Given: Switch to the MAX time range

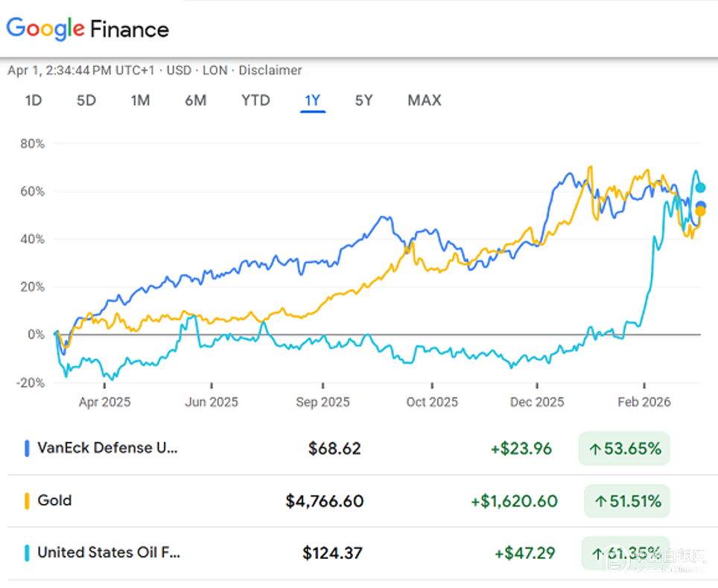Looking at the screenshot, I should (x=425, y=100).
